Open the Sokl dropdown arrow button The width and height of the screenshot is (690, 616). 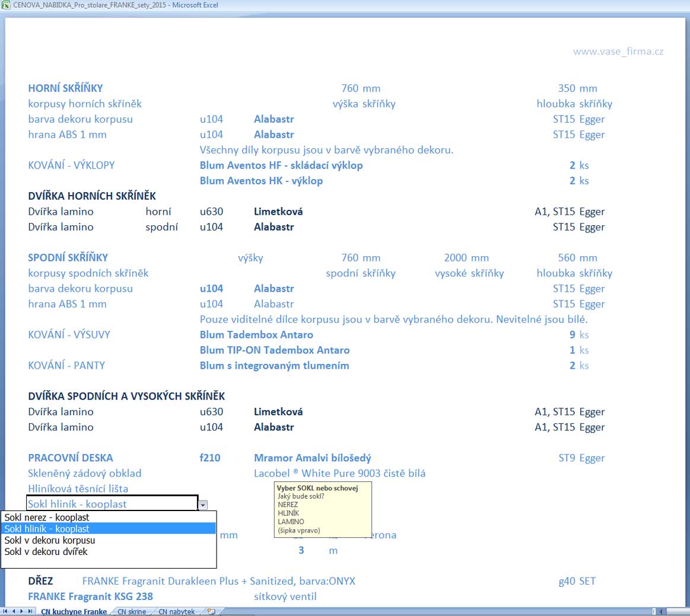203,505
